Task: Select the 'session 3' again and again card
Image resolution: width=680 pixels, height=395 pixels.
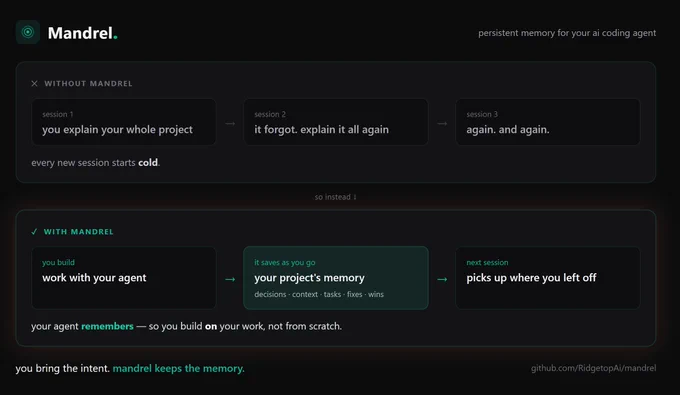Action: [x=548, y=122]
